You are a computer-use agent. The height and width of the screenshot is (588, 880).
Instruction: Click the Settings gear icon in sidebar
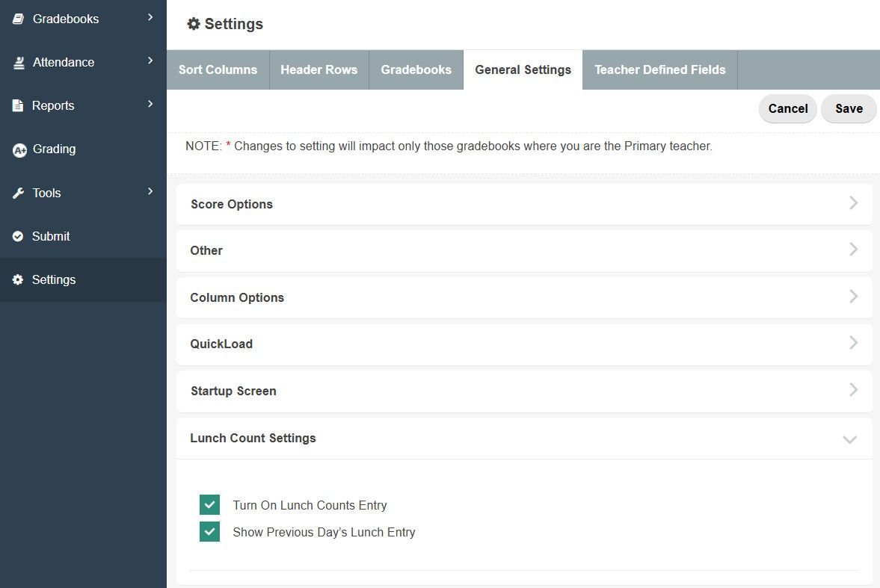(18, 279)
